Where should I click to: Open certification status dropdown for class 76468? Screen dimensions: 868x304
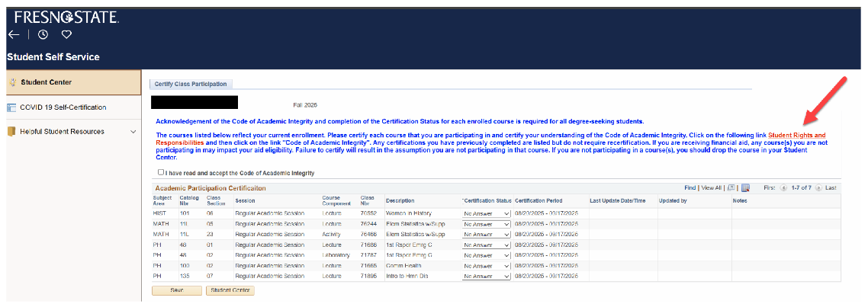pos(486,235)
